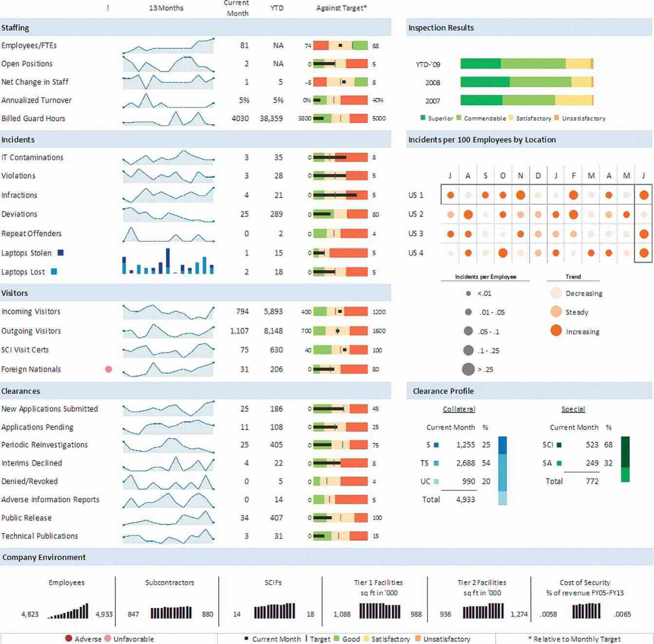This screenshot has height=644, width=654.
Task: Click the 13 Months column heading
Action: (x=166, y=8)
